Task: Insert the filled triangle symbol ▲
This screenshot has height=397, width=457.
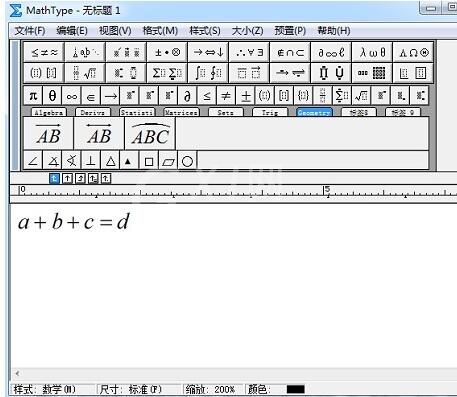Action: (129, 161)
